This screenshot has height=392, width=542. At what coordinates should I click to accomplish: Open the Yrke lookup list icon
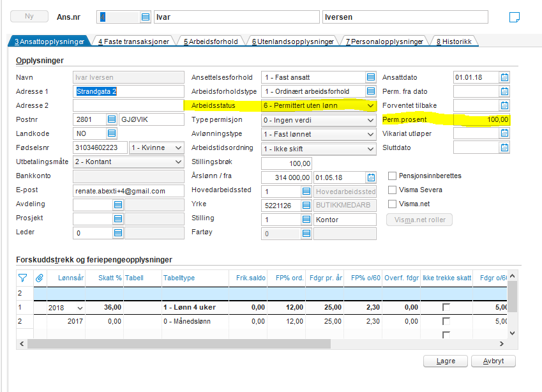[306, 206]
